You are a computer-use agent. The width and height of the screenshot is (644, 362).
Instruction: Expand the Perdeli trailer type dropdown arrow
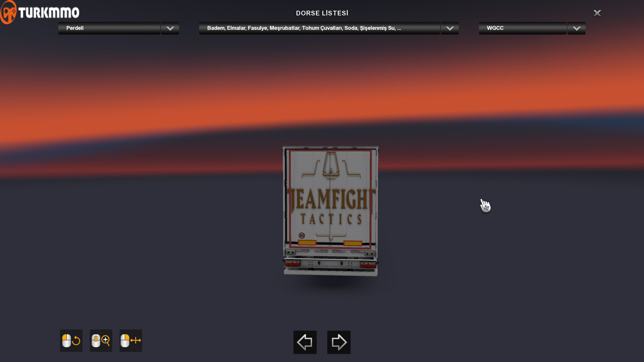(x=170, y=28)
